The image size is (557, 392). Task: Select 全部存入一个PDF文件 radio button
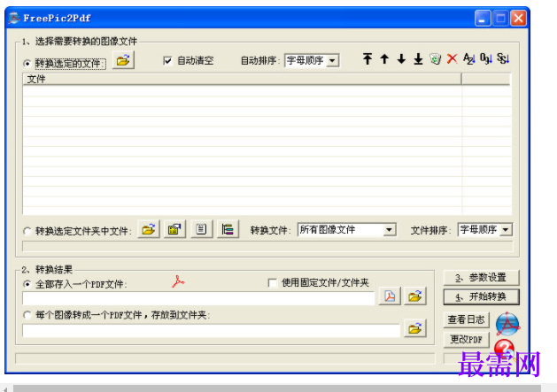pos(27,284)
